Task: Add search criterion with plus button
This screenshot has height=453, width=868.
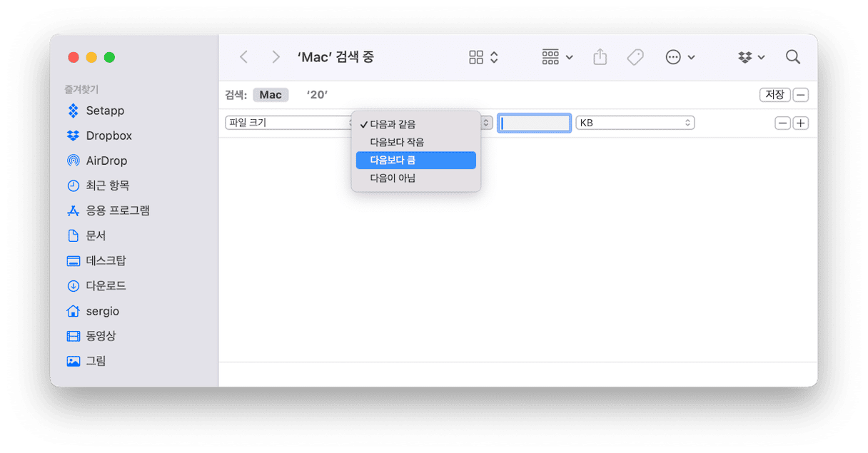Action: click(x=801, y=123)
